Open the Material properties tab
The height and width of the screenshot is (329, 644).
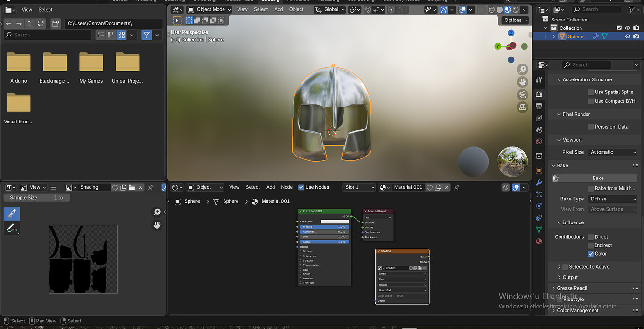pyautogui.click(x=539, y=241)
